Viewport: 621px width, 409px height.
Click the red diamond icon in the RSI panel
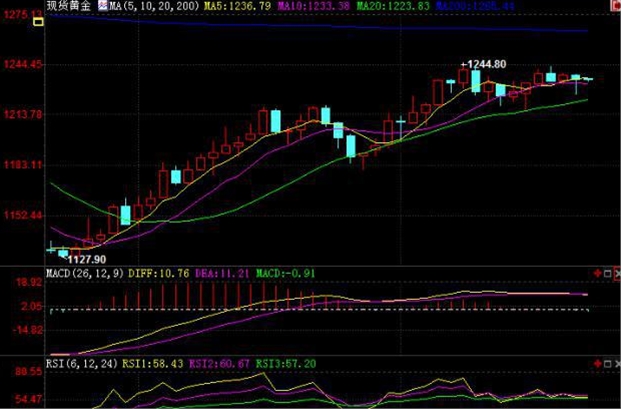[x=598, y=363]
